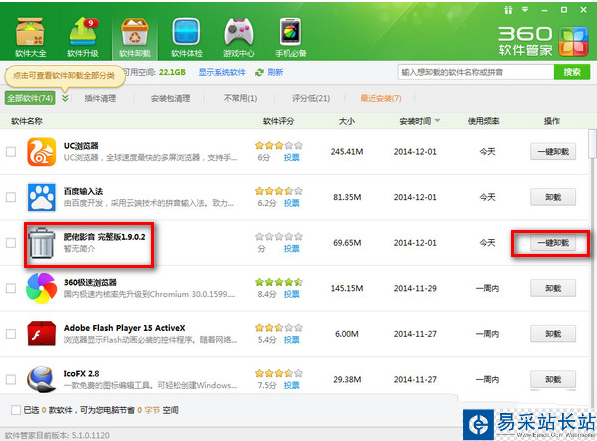Click the trash bin icon of 肥佬影音
This screenshot has width=597, height=441.
pos(42,243)
